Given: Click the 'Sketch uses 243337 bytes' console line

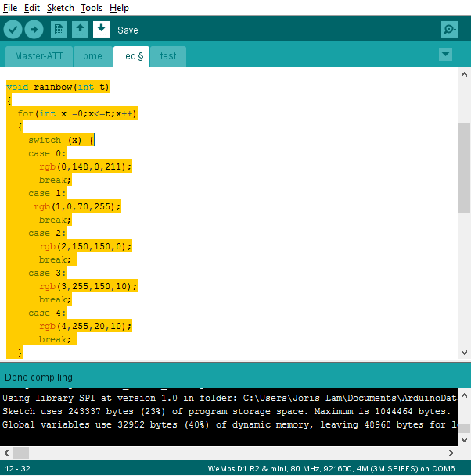Looking at the screenshot, I should tap(226, 411).
